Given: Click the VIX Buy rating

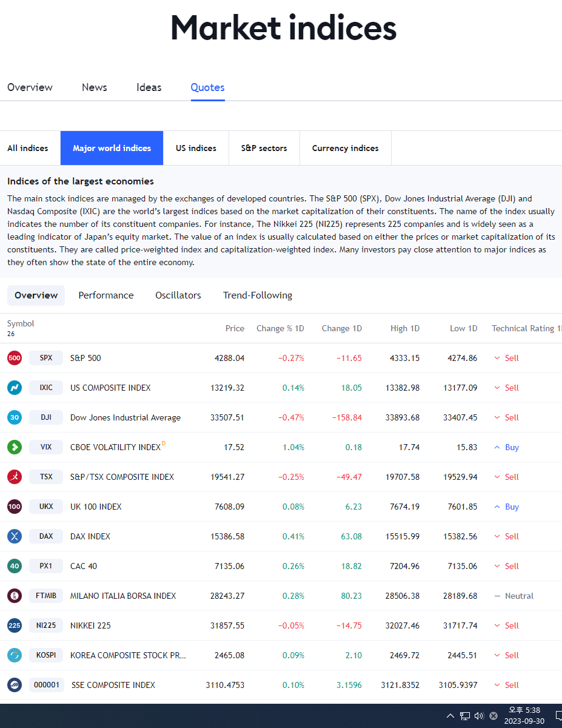Looking at the screenshot, I should [x=507, y=447].
